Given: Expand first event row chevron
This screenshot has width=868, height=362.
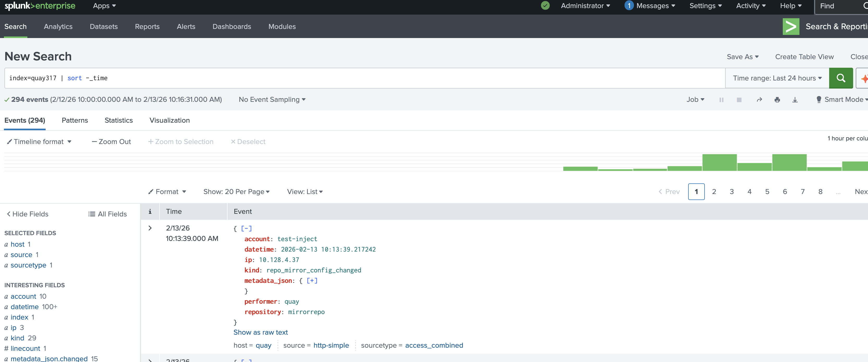Looking at the screenshot, I should tap(150, 228).
